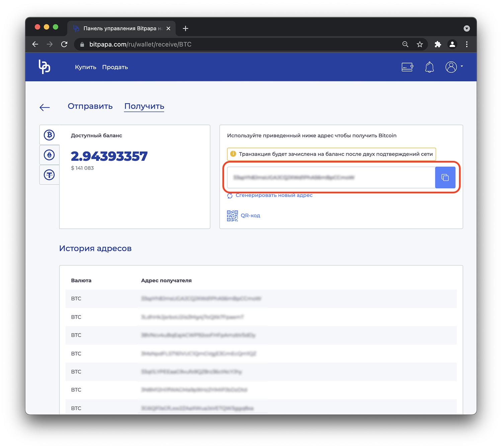Click the Bitcoin address input field
502x448 pixels.
pos(331,177)
